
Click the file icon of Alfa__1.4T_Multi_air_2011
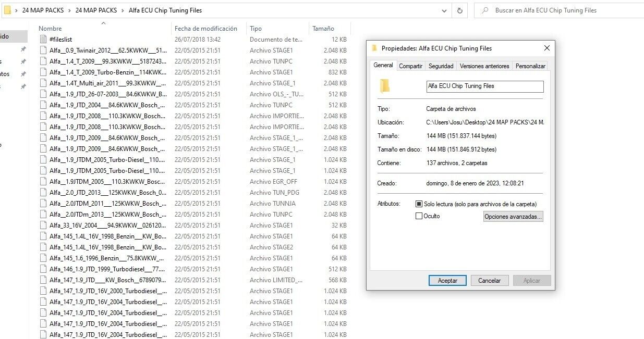44,83
